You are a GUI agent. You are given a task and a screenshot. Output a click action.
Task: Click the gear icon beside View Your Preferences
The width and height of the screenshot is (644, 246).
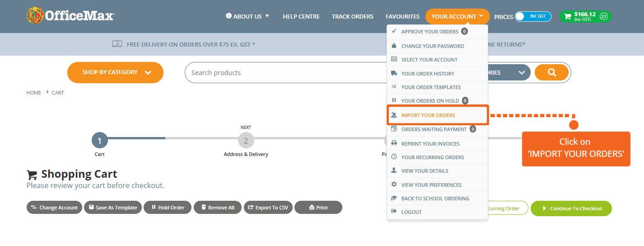[394, 184]
